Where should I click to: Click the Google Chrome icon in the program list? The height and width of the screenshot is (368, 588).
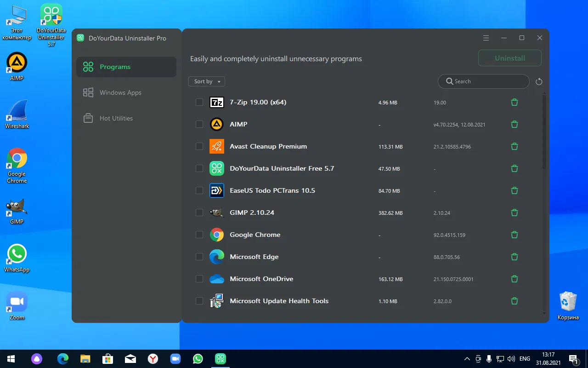click(216, 235)
